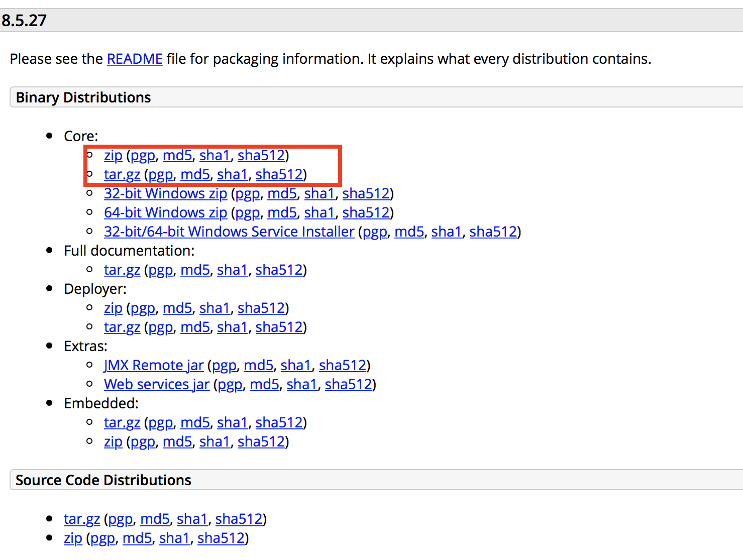Open sha1 for Embedded zip
Screen dimensions: 743x560
215,442
